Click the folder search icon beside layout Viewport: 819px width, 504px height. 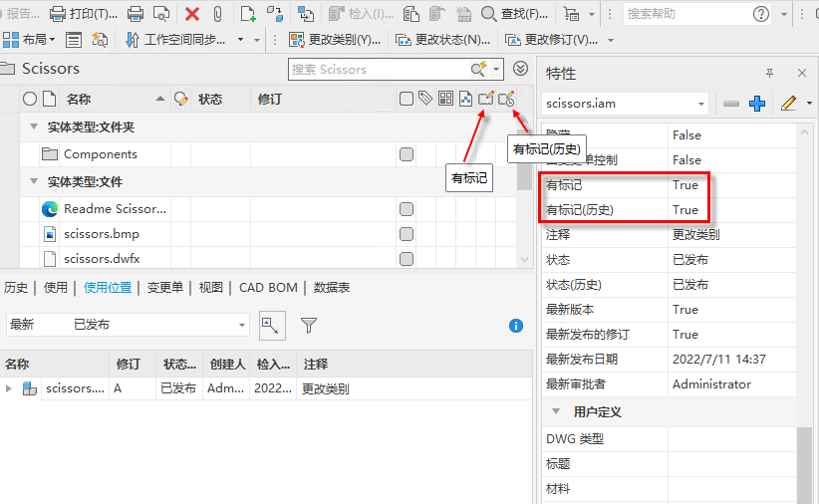pyautogui.click(x=100, y=40)
